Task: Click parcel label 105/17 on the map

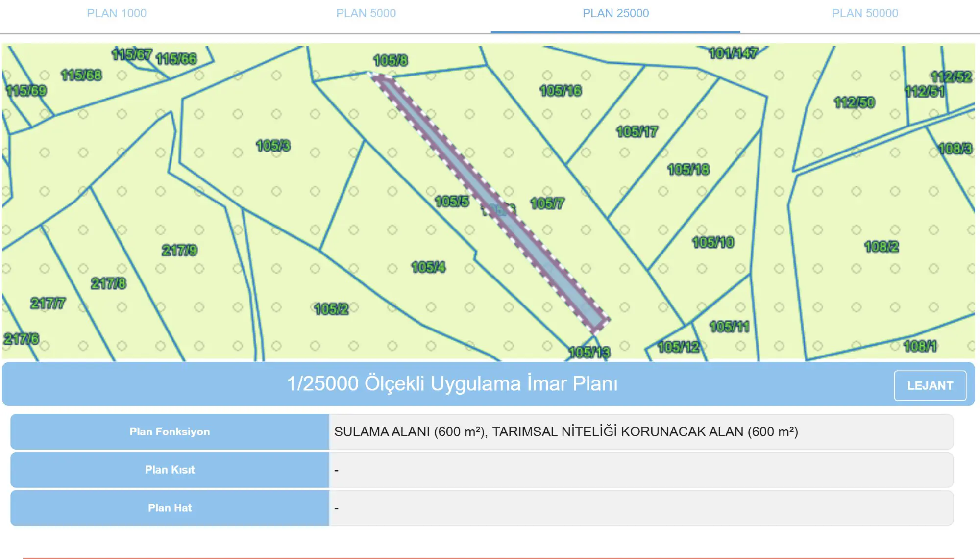Action: tap(637, 132)
